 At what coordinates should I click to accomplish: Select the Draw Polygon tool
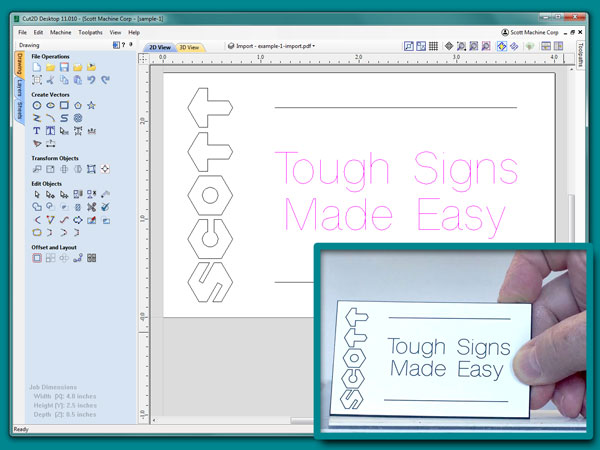[78, 106]
